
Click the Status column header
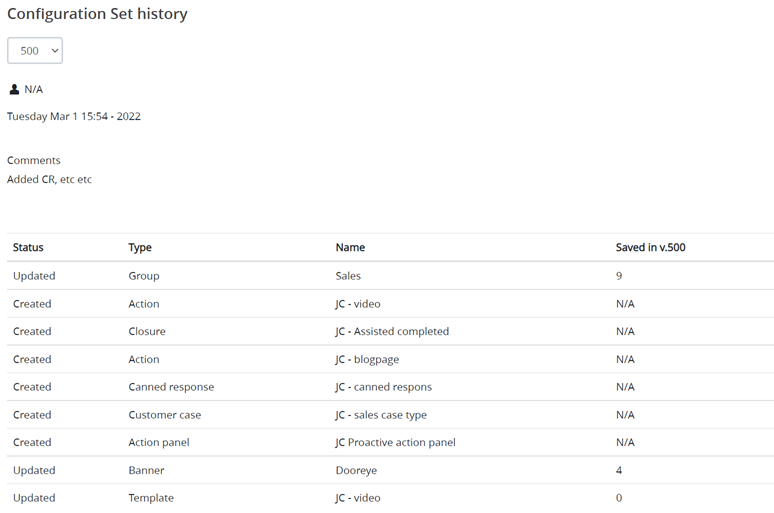click(28, 247)
